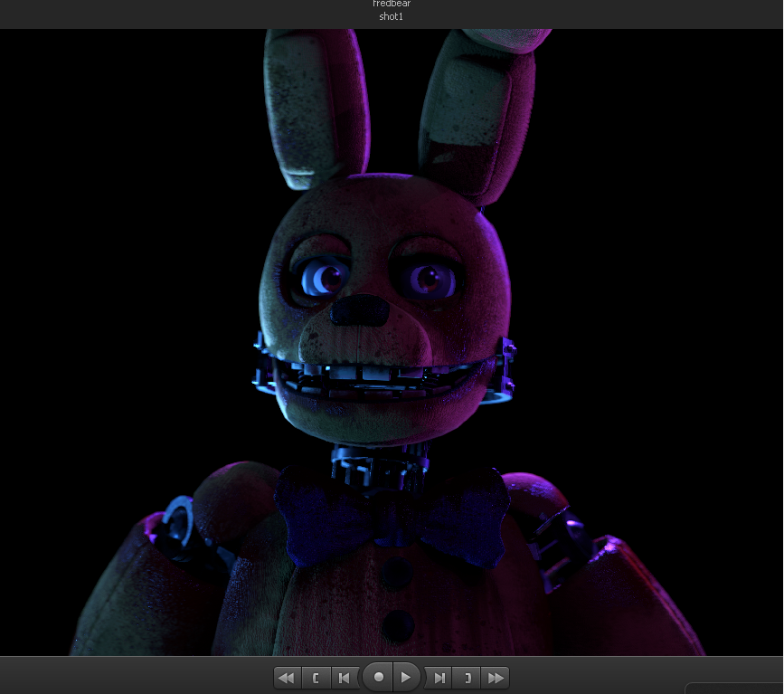This screenshot has height=694, width=784.
Task: Play the shot with the play button
Action: click(x=406, y=677)
